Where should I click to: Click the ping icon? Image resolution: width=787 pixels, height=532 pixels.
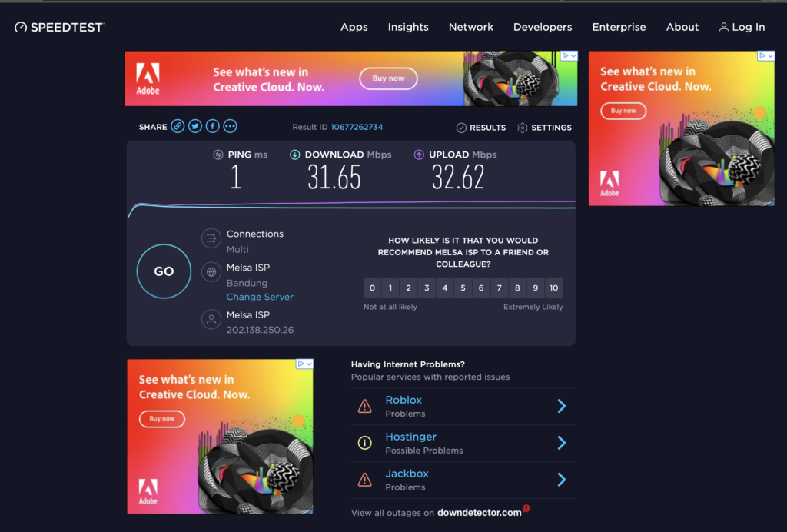point(218,155)
